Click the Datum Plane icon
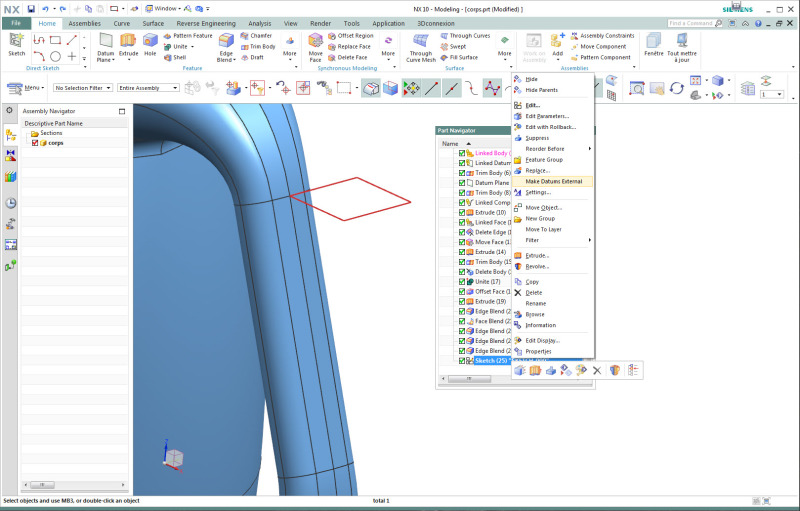This screenshot has width=800, height=511. point(106,47)
